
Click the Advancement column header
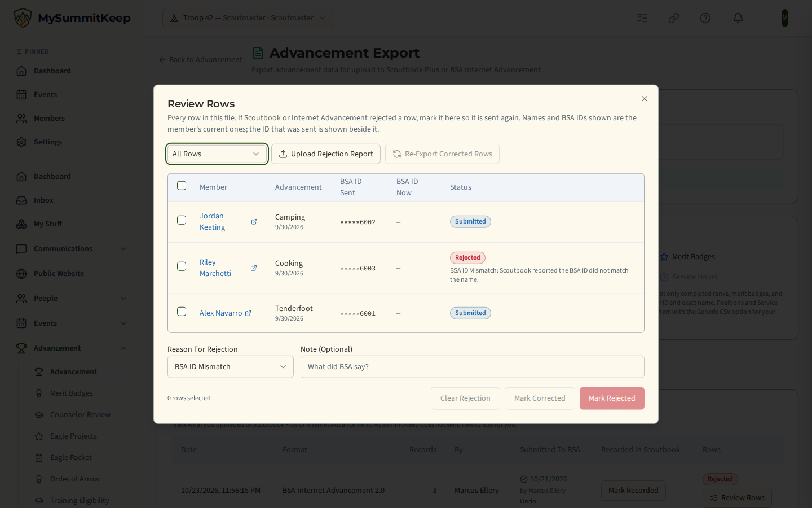coord(298,187)
